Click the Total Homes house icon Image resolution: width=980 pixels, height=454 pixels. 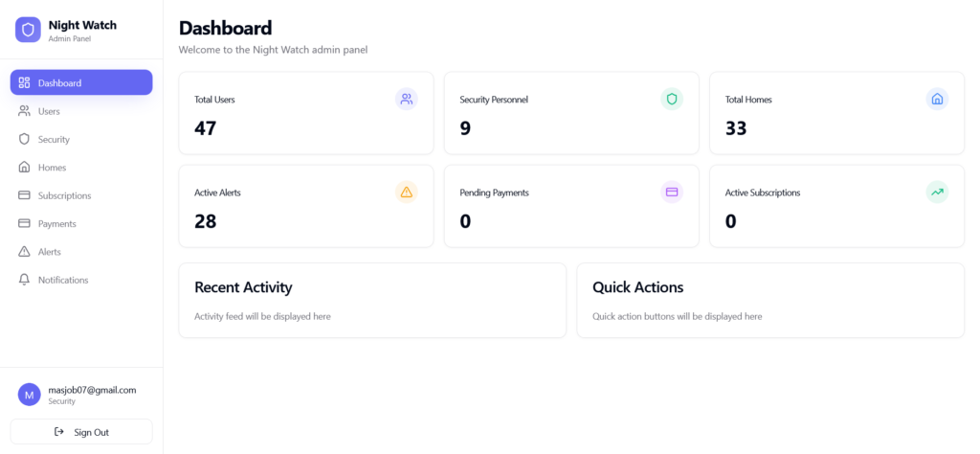coord(937,99)
